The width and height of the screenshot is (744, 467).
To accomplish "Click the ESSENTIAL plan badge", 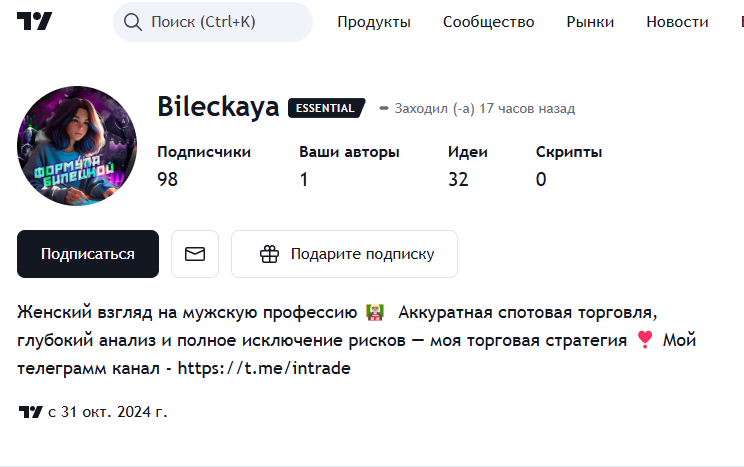I will 326,108.
